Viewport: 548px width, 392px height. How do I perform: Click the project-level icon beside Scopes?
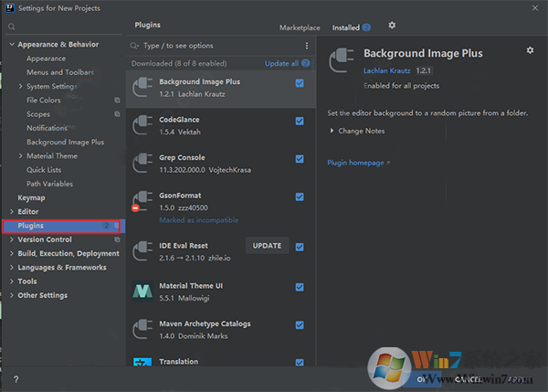[117, 114]
